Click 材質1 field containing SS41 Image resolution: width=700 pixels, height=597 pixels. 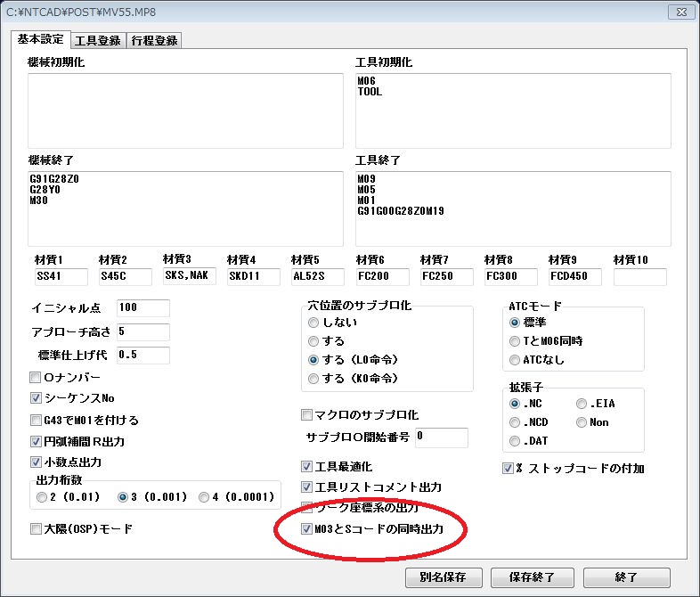point(61,276)
